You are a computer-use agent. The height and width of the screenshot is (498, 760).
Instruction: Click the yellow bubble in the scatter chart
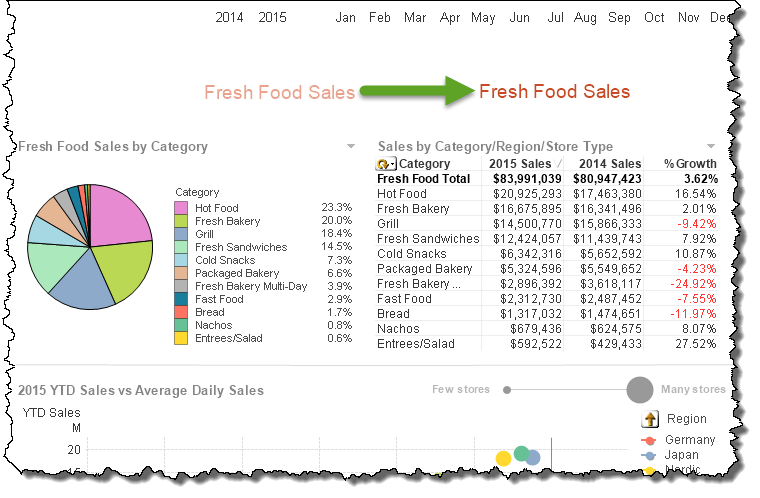503,459
